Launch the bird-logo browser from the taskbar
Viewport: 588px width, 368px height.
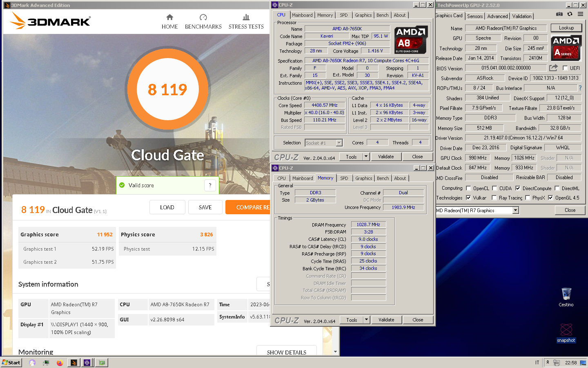pyautogui.click(x=32, y=363)
